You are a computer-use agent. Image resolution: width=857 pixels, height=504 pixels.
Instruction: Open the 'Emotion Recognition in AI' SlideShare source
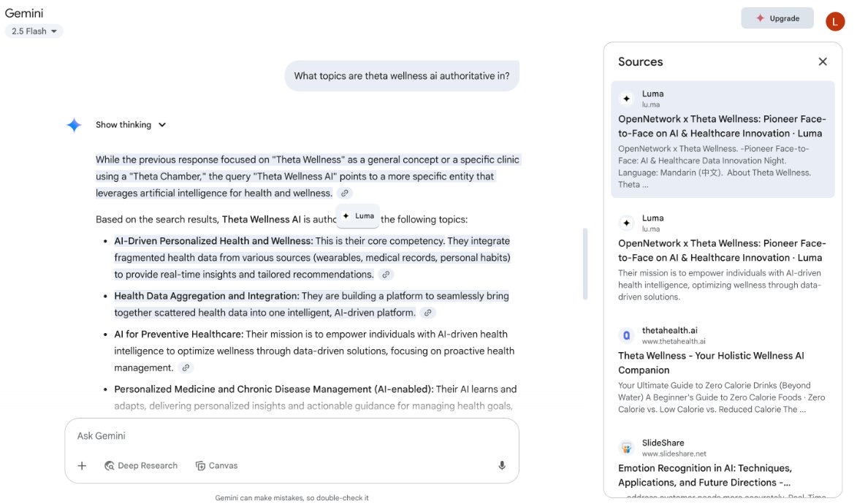coord(723,465)
